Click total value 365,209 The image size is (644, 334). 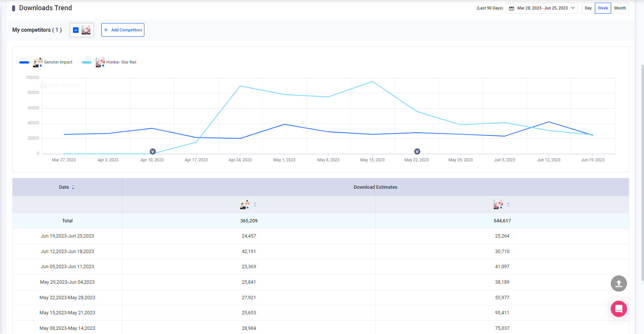pos(249,221)
